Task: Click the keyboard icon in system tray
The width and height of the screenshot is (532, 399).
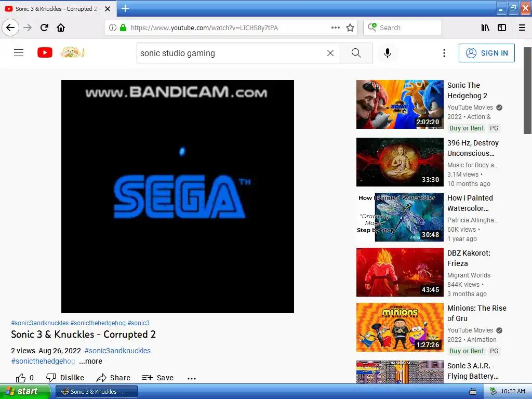Action: 472,392
